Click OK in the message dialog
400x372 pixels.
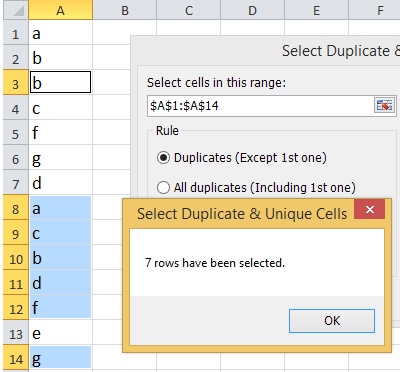332,321
